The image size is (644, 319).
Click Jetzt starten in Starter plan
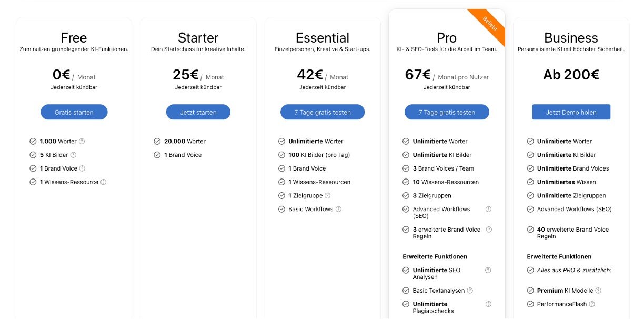(198, 112)
